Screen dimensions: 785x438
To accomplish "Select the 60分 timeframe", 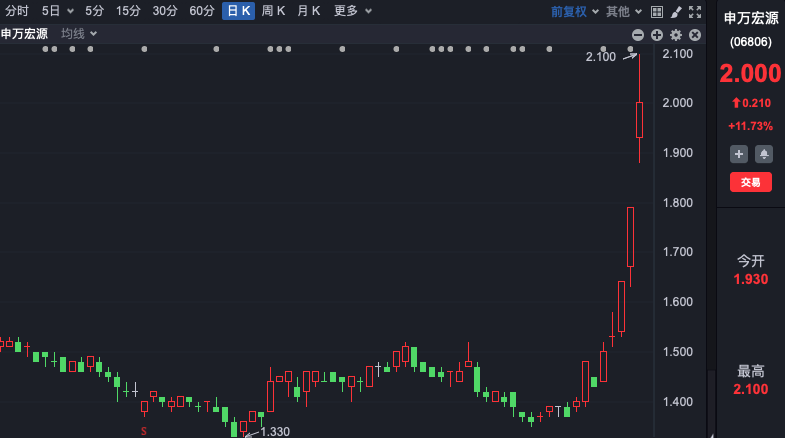I will (x=202, y=11).
